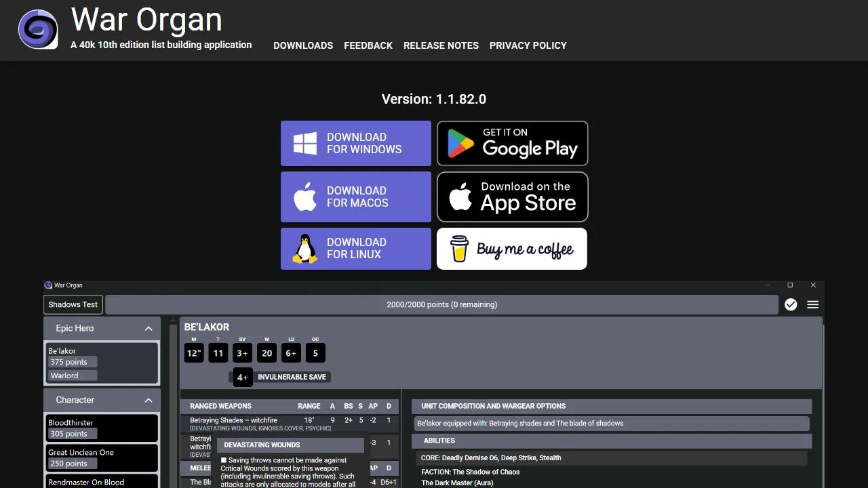Click the War Organ icon in the titlebar
Viewport: 868px width, 488px height.
click(x=47, y=285)
